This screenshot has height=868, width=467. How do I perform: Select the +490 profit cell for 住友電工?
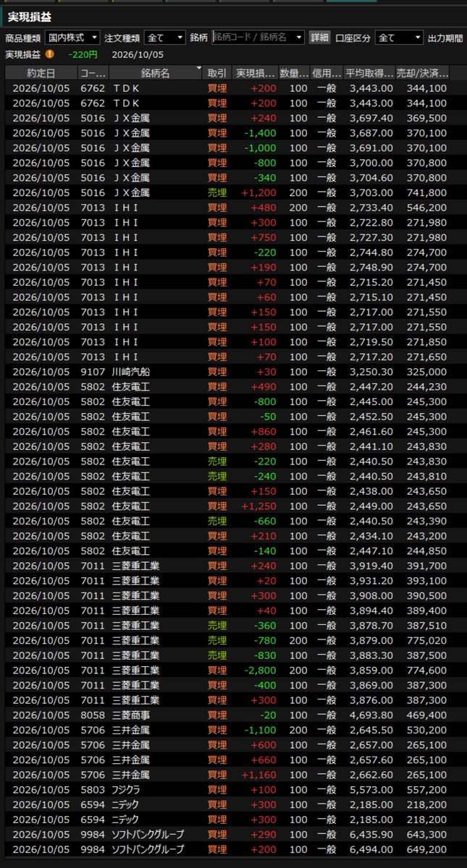coord(264,386)
